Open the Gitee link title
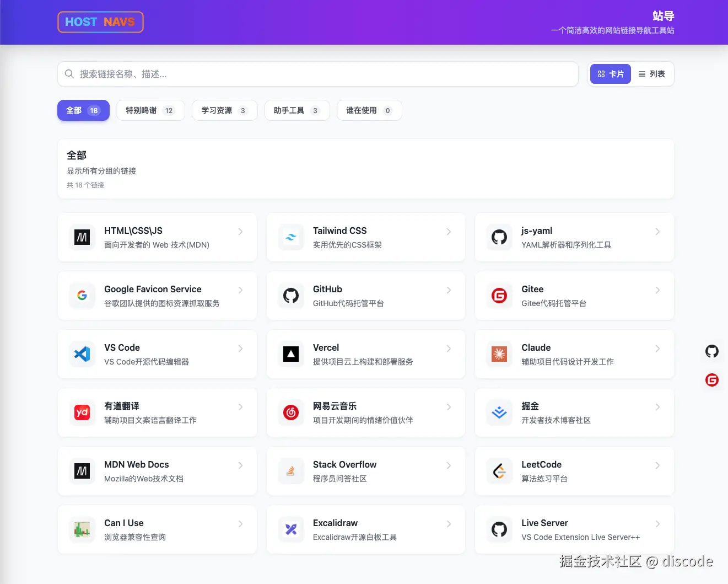Screen dimensions: 728x584 (x=532, y=289)
